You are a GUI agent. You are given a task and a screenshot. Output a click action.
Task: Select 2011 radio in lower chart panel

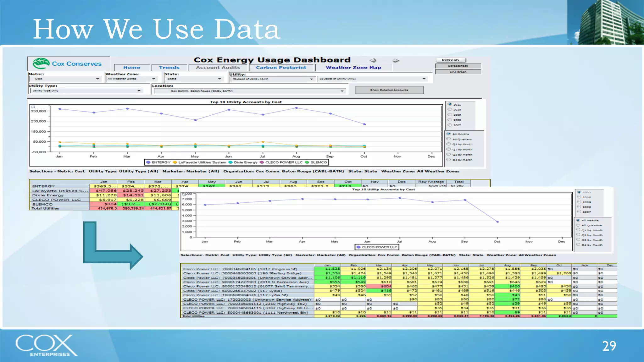pos(579,192)
